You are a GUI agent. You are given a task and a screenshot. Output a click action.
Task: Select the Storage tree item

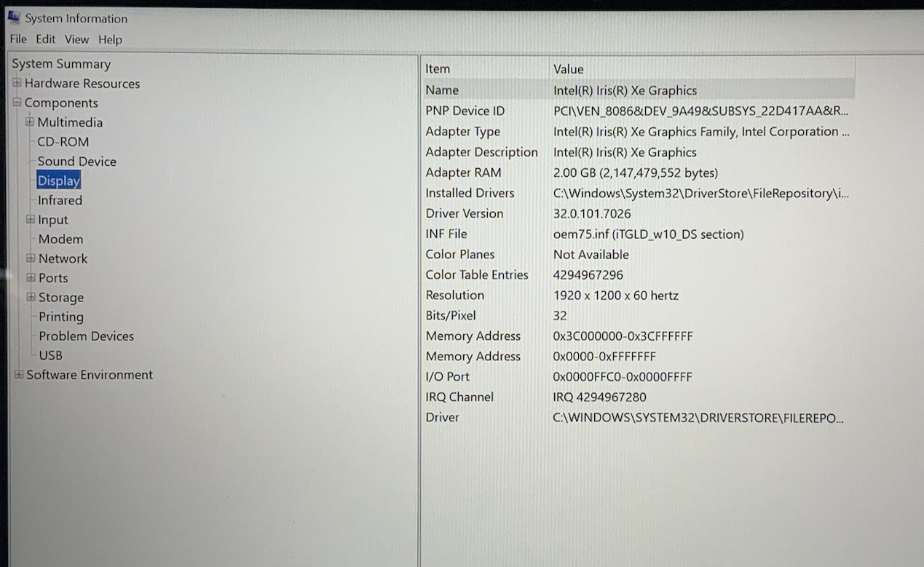pyautogui.click(x=61, y=298)
